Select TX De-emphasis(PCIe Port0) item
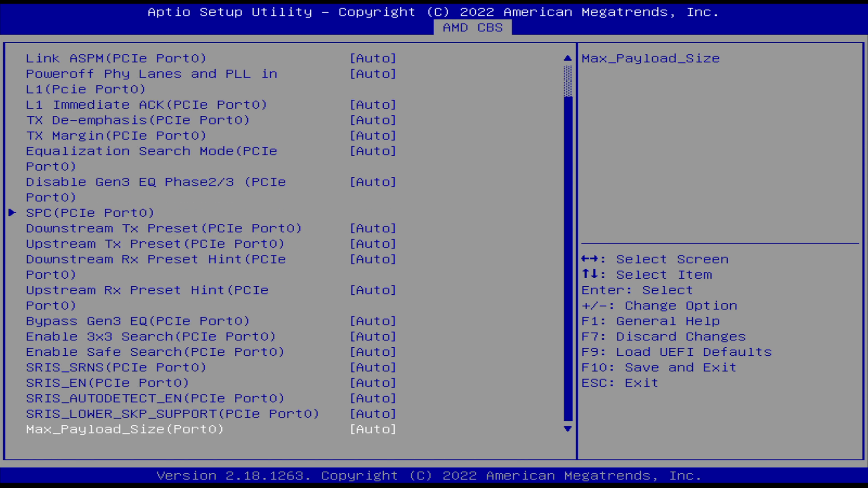The height and width of the screenshot is (488, 868). [x=138, y=120]
